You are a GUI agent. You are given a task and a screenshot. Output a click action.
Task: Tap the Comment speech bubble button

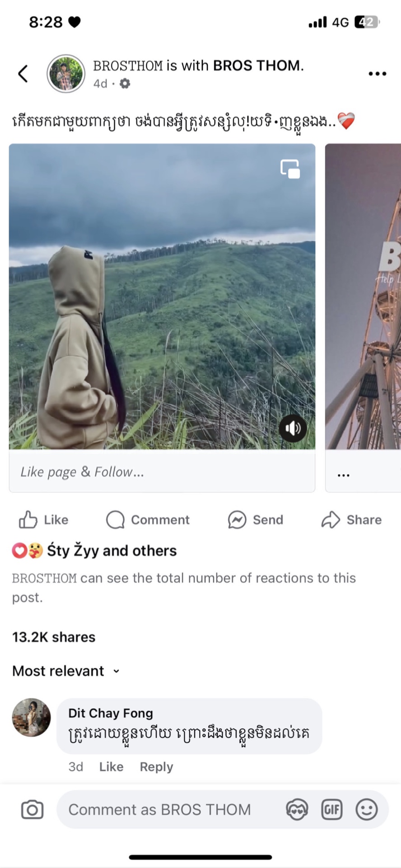click(x=148, y=520)
